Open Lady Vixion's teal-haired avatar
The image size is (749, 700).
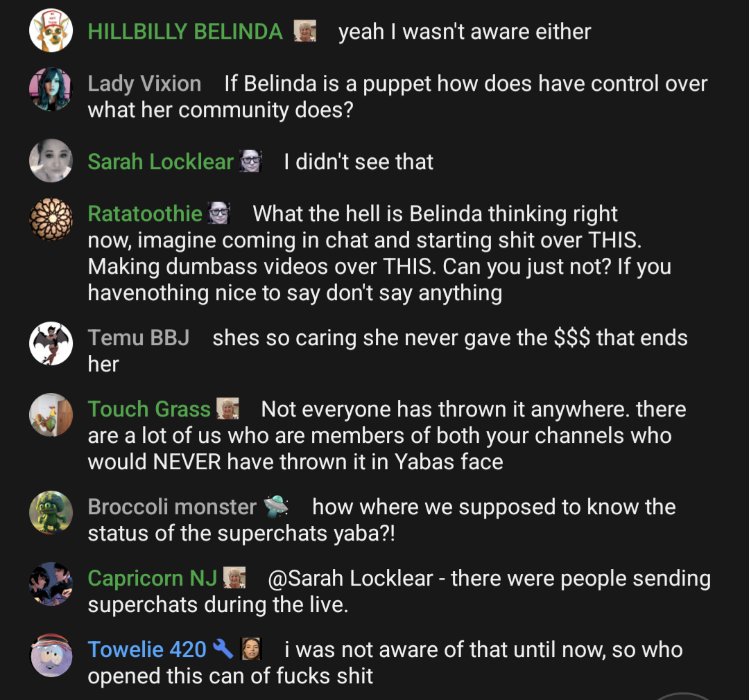(51, 89)
